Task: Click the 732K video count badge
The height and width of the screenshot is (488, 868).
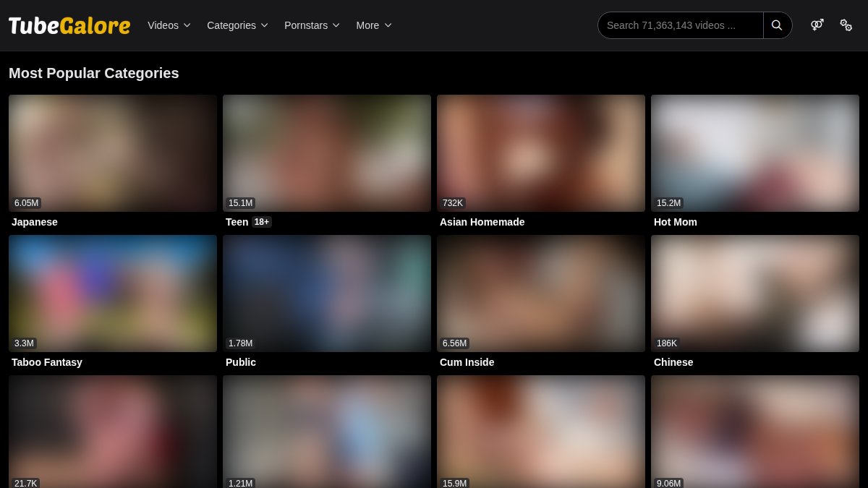Action: pos(453,203)
